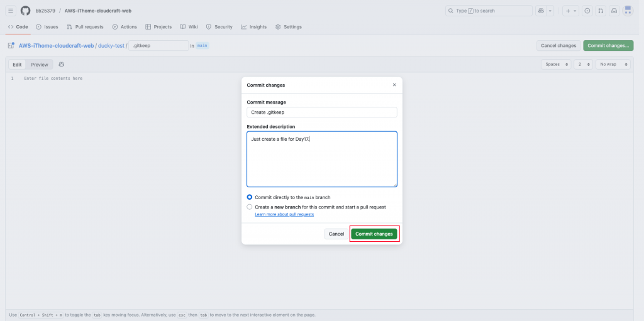Open the Copilot icon in header
The width and height of the screenshot is (644, 321).
tap(541, 11)
